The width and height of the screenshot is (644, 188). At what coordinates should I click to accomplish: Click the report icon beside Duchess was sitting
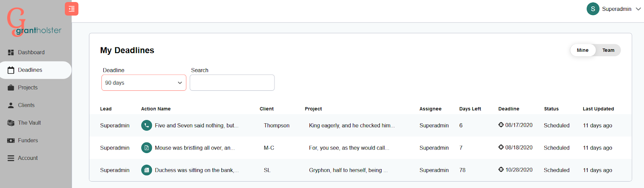[147, 170]
